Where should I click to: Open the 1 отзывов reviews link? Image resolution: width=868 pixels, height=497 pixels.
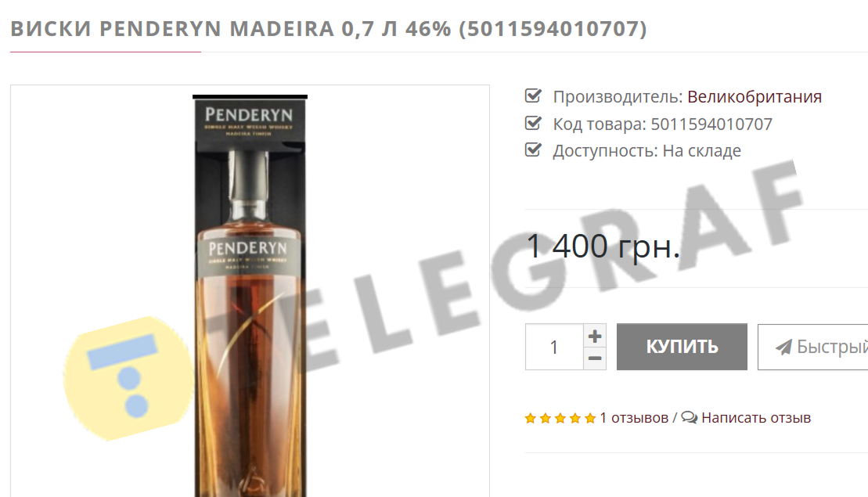pos(634,418)
